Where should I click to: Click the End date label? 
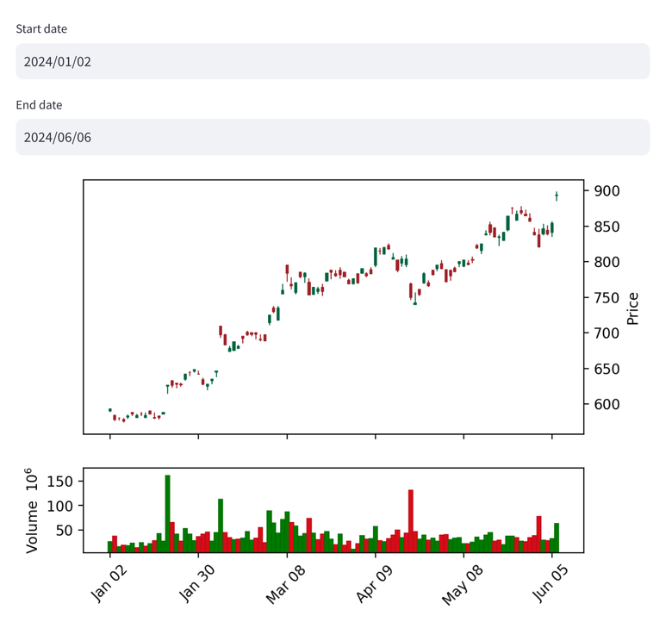pyautogui.click(x=39, y=105)
